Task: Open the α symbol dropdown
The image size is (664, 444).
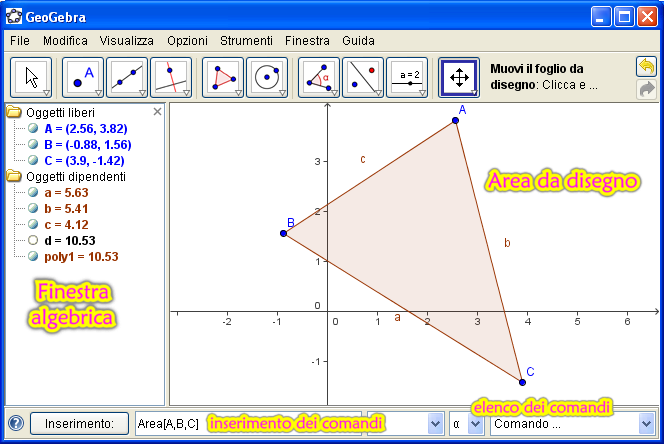Action: point(476,424)
